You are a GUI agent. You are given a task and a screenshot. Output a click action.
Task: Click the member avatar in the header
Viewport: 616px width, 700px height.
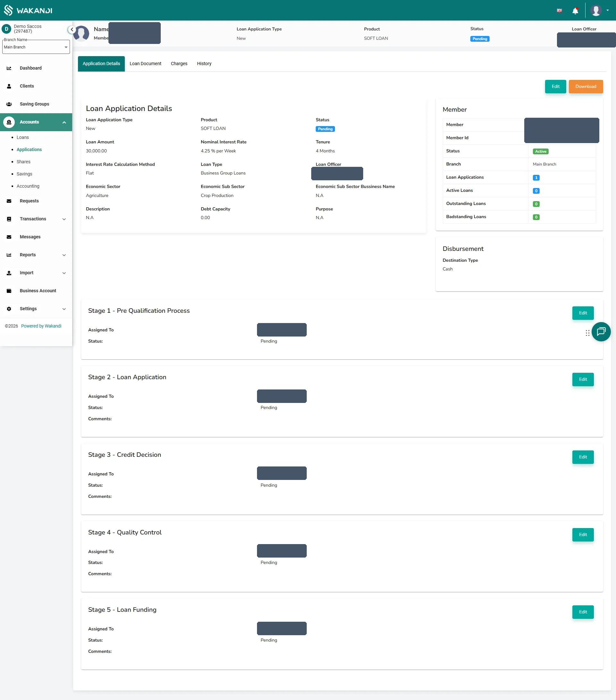pos(81,34)
